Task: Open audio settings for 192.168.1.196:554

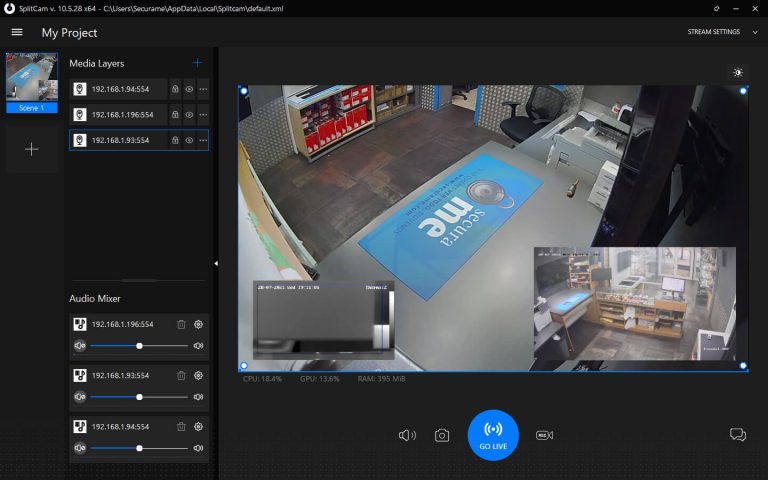Action: [x=198, y=324]
